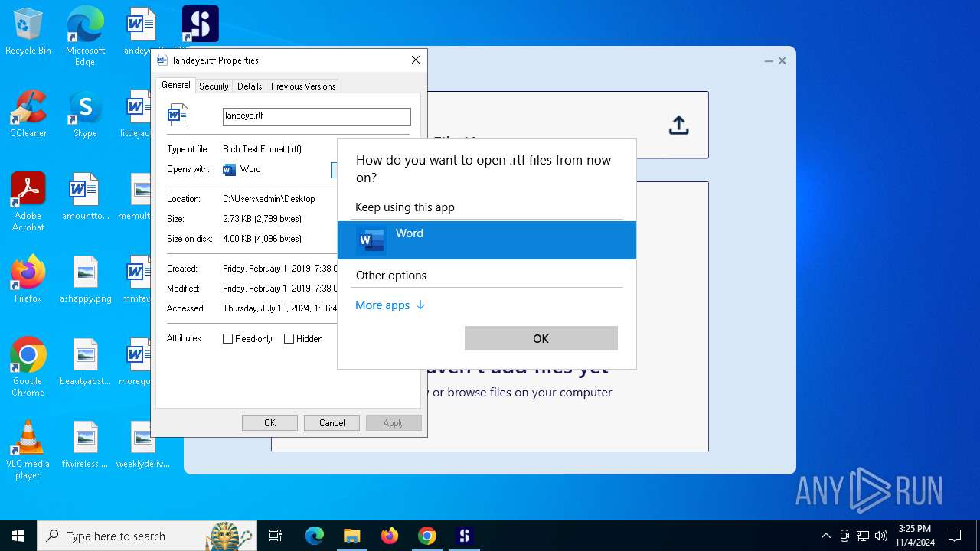Click the taskbar search box
Screen dimensions: 980x551
[147, 536]
